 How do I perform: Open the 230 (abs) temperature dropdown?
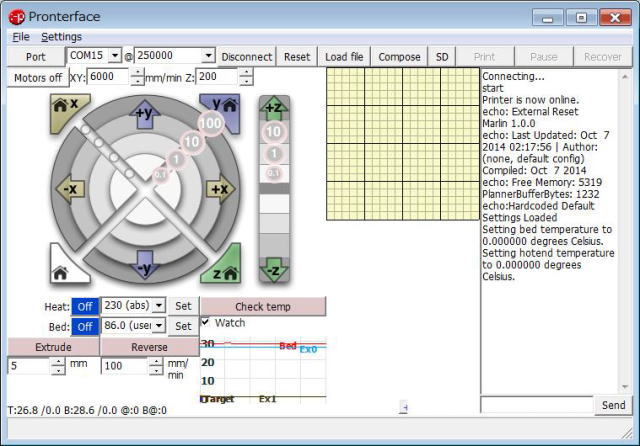[159, 305]
